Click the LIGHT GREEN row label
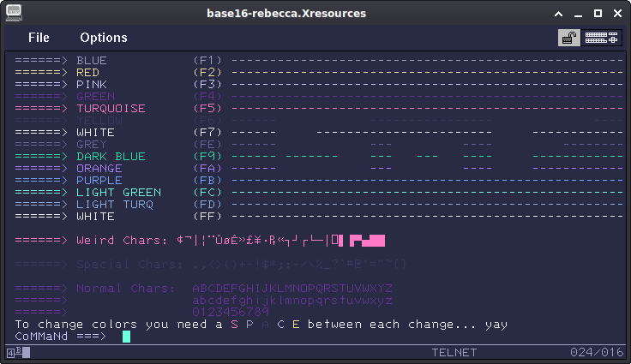 118,193
